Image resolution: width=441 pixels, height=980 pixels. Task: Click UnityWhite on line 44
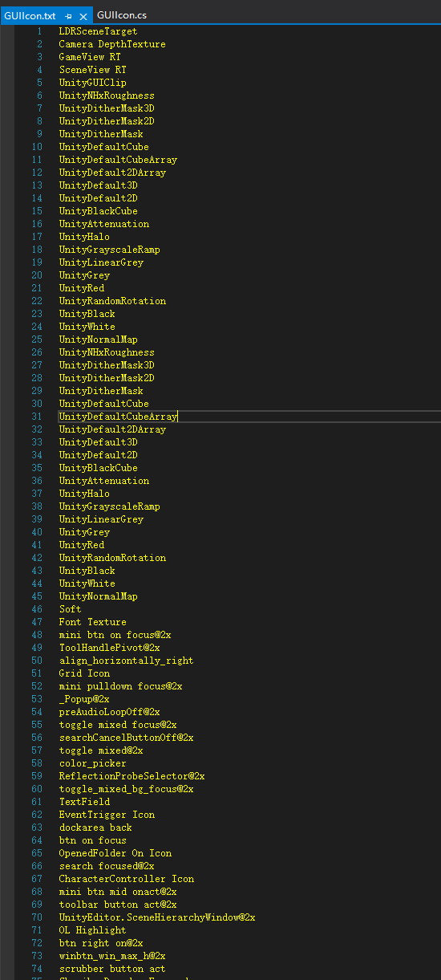87,584
